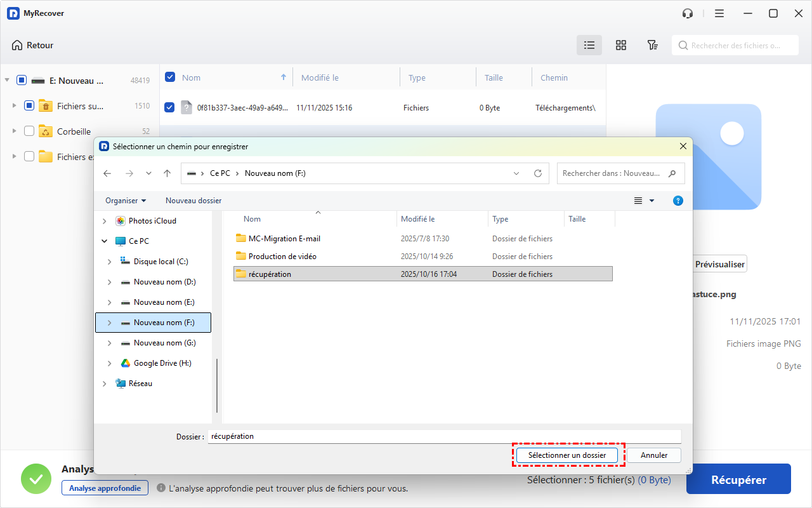
Task: Go up one folder level arrow
Action: (167, 173)
